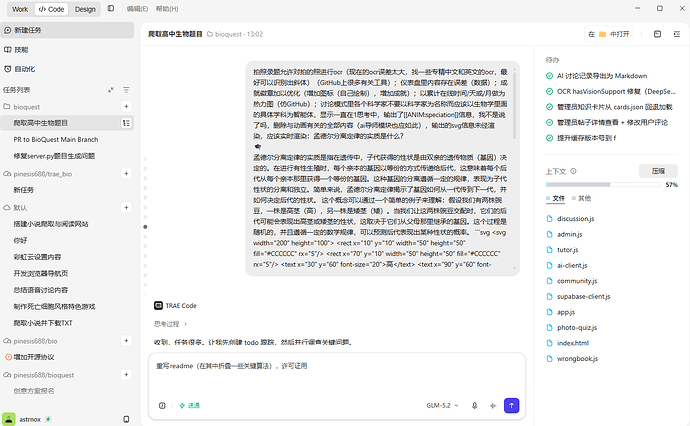Screen dimensions: 690x426
Task: Add a task to pinesis688/bioquest with plus
Action: [x=126, y=375]
